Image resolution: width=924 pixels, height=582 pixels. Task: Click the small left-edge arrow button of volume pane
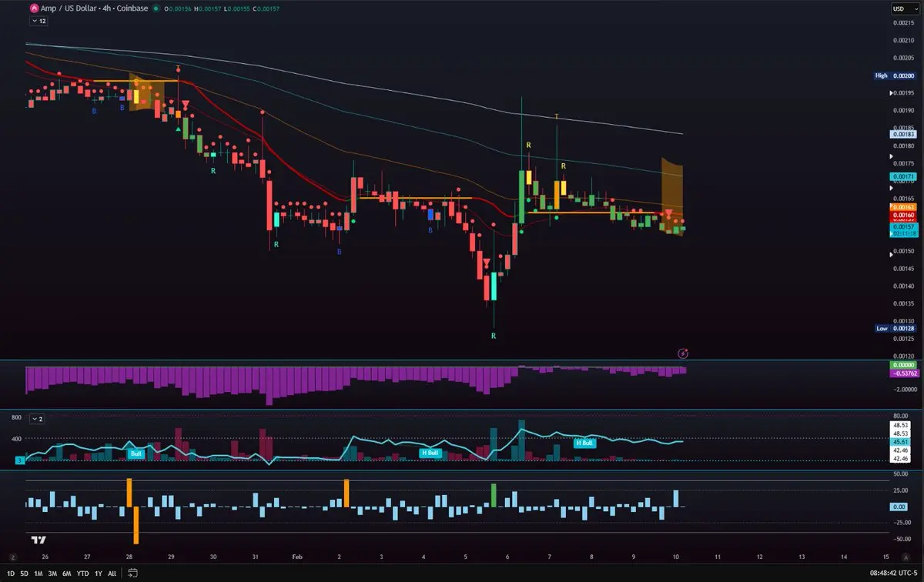[20, 460]
